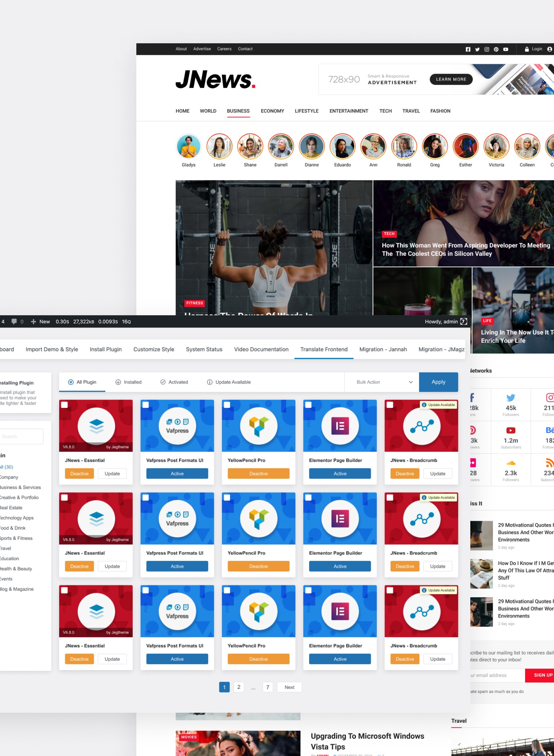Open the Upgrading To Microsoft Windows Vista Tips article
Image resolution: width=554 pixels, height=756 pixels.
(367, 741)
